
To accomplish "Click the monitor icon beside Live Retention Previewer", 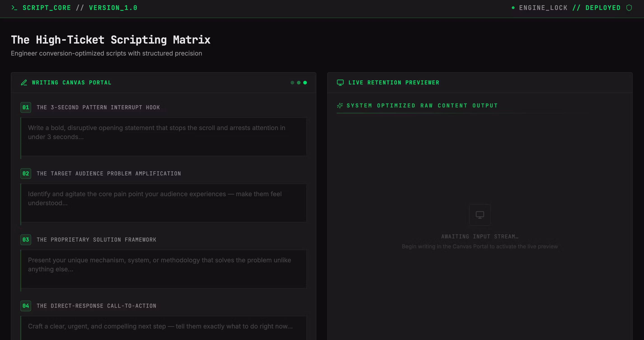I will tap(340, 83).
